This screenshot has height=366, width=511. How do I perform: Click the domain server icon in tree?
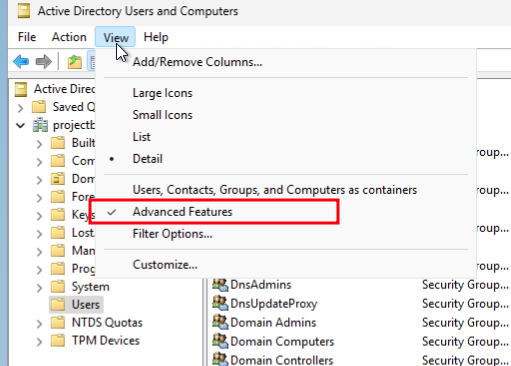coord(40,125)
